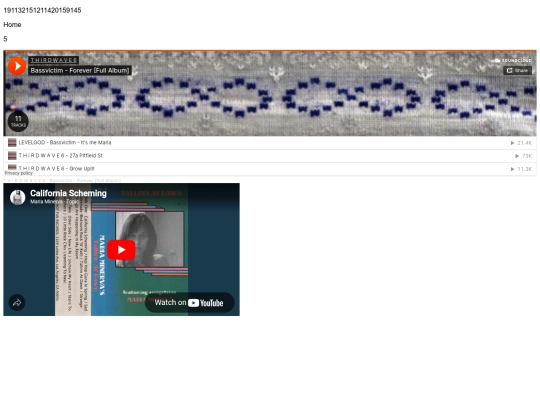Click the SoundCloud Share button

point(517,71)
